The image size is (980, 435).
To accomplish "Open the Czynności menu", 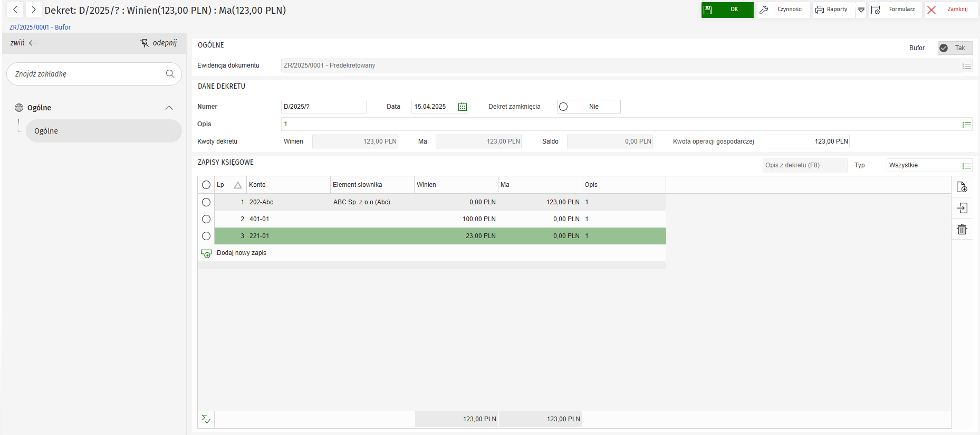I will point(783,10).
